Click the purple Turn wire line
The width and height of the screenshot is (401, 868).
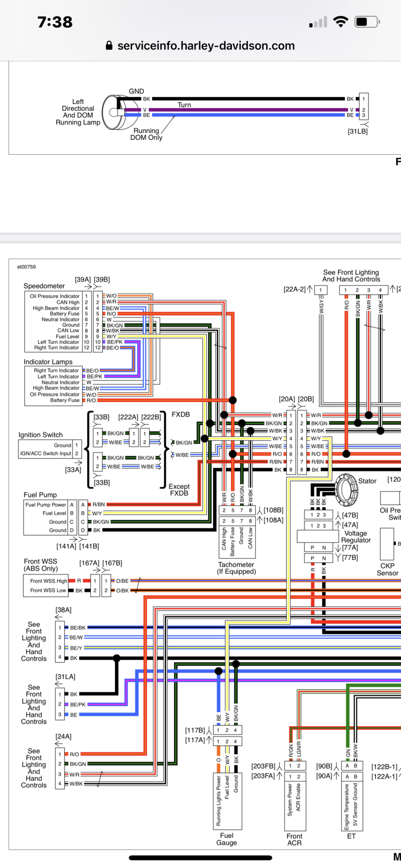click(248, 110)
